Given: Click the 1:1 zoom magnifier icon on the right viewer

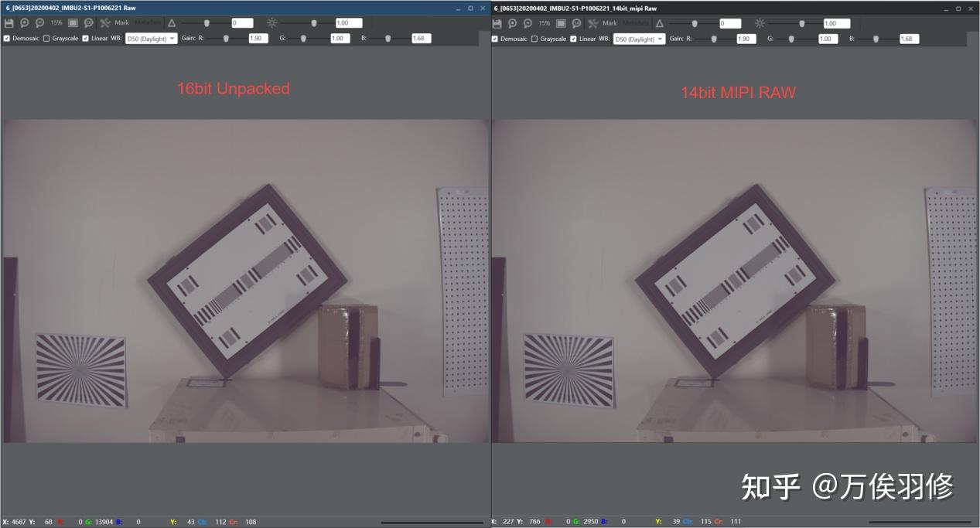Looking at the screenshot, I should pyautogui.click(x=578, y=22).
